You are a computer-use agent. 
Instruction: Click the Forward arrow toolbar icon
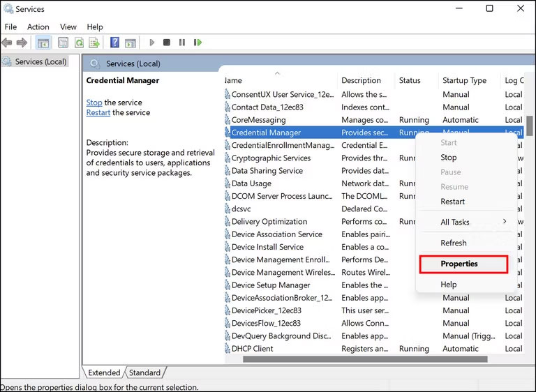[22, 43]
